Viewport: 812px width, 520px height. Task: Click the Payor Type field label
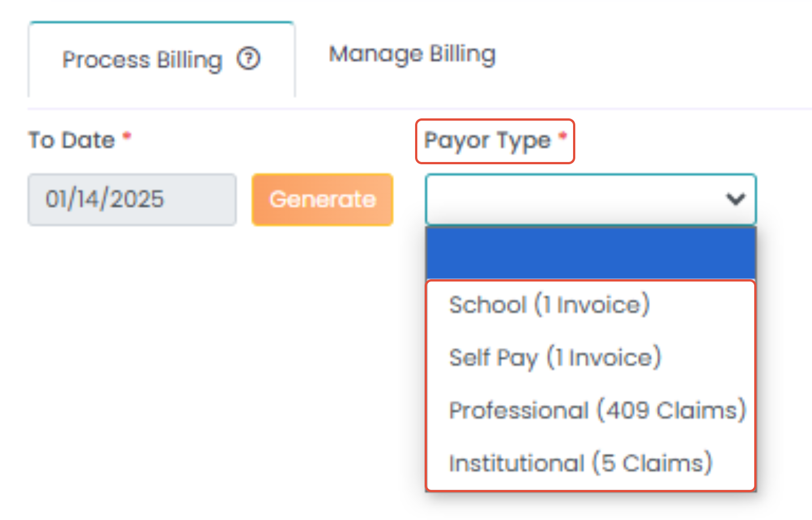[488, 141]
